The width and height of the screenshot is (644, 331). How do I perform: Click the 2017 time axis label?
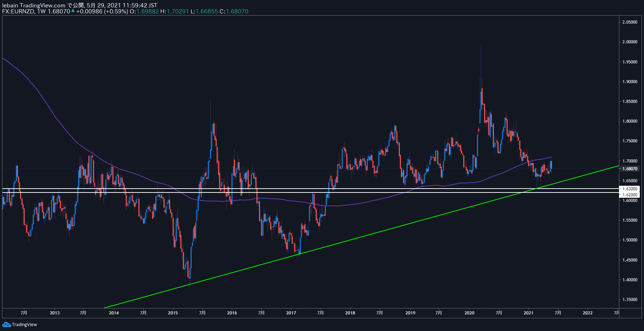[x=291, y=313]
